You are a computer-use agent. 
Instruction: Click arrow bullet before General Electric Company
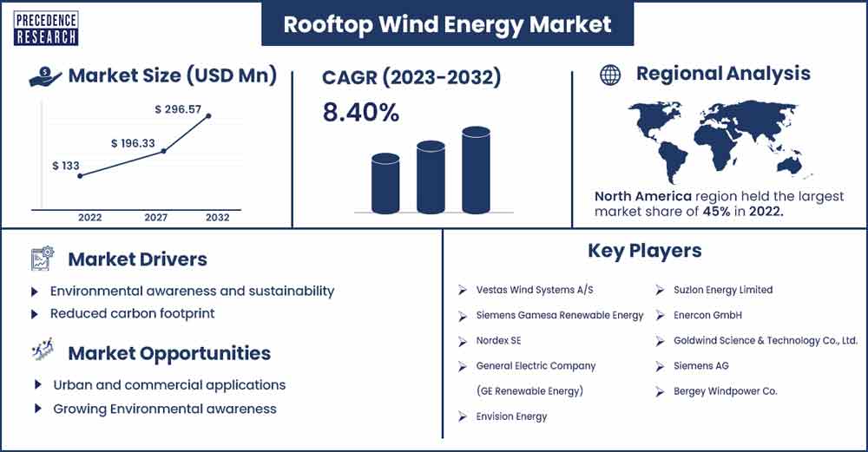pos(463,366)
